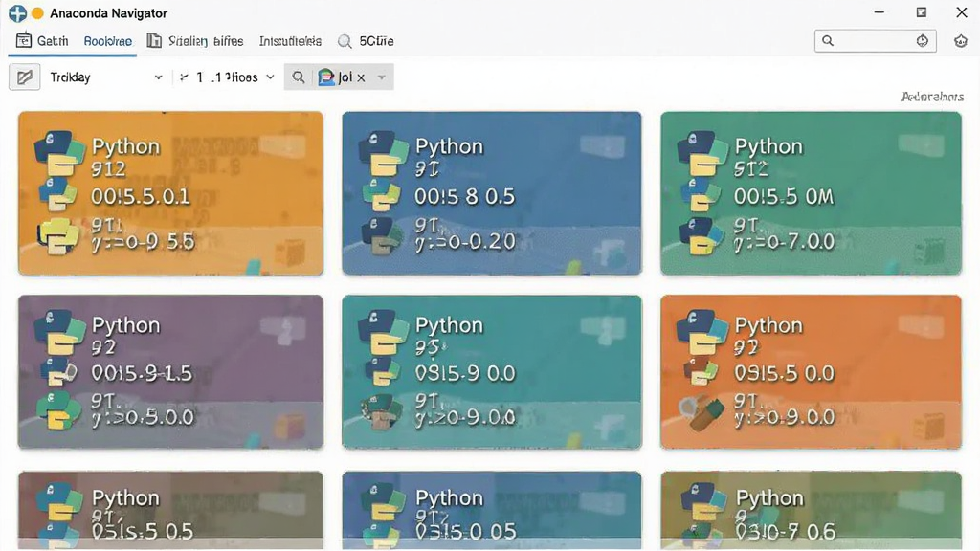Click the Anaconda logo in the title bar

17,12
